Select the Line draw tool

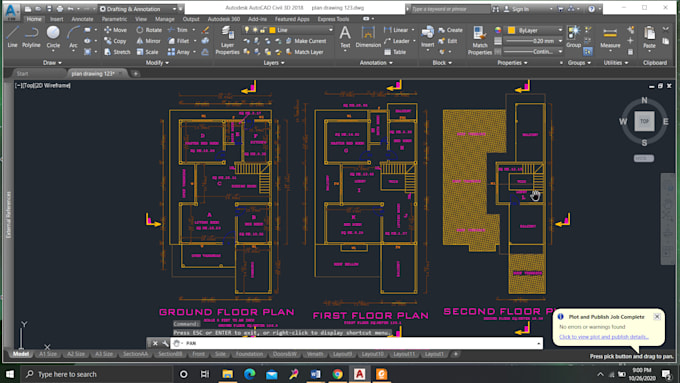[x=12, y=36]
